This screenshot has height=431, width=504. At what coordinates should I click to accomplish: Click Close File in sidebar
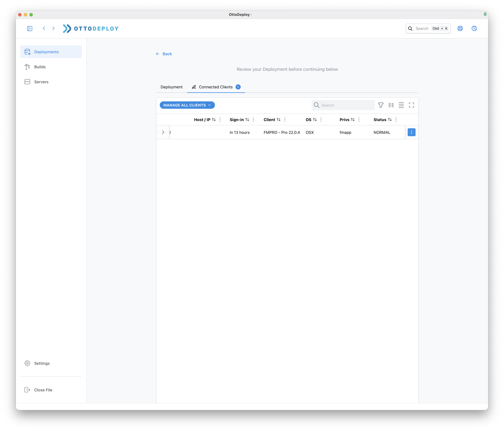(43, 390)
